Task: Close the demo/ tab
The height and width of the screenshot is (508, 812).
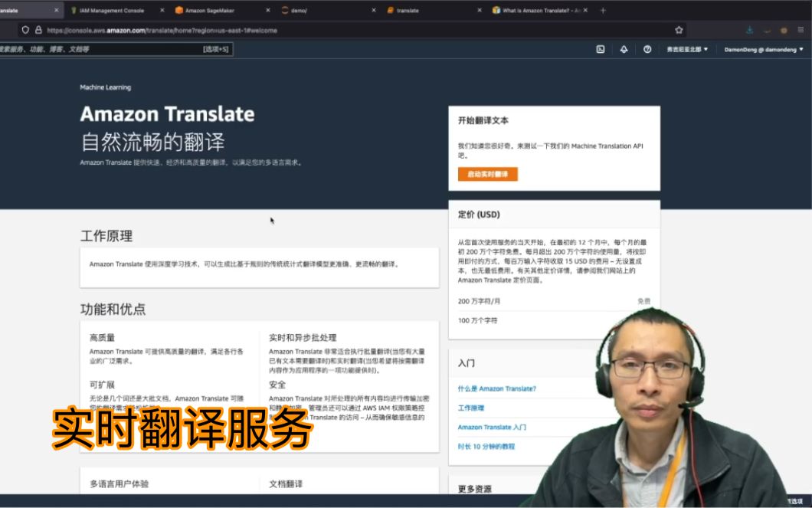Action: 373,11
